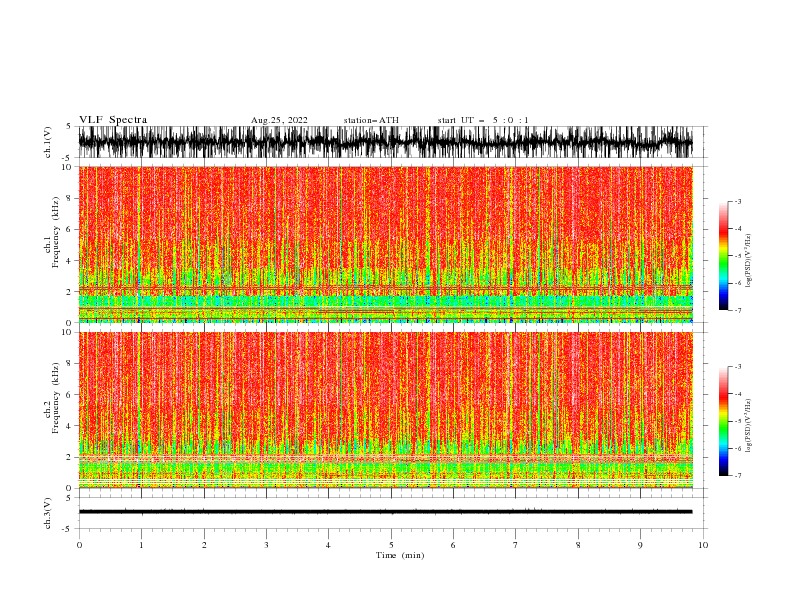Click inside the ch.2 spectrogram panel
Viewport: 792px width, 612px height.
385,410
